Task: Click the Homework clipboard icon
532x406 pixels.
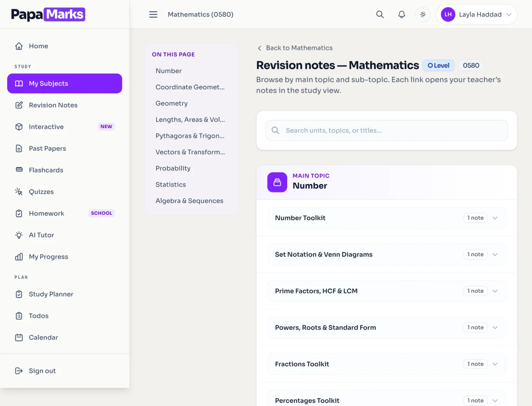Action: (19, 214)
